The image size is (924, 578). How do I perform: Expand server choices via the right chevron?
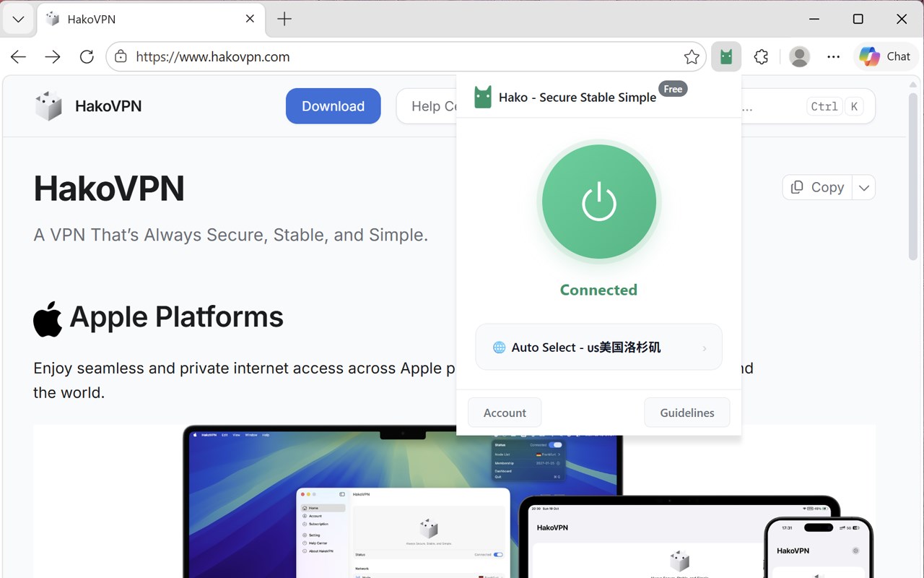click(x=705, y=348)
